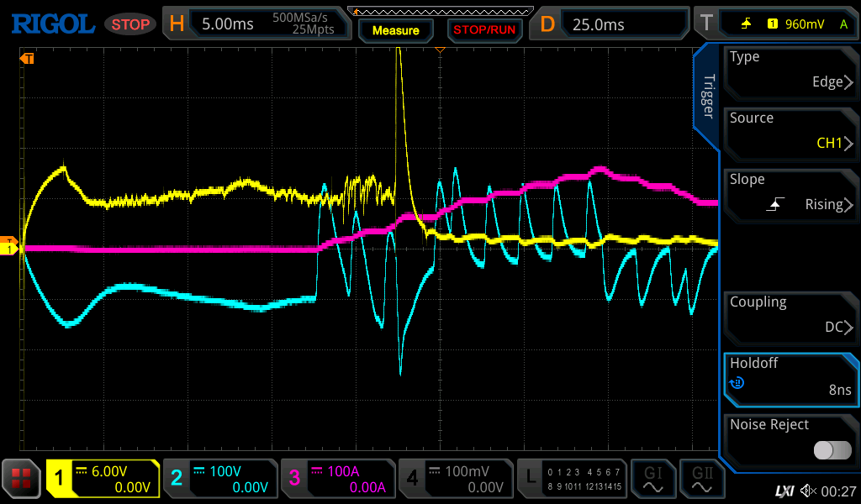The image size is (861, 504).
Task: Open the function navigation grid icon
Action: click(x=22, y=479)
